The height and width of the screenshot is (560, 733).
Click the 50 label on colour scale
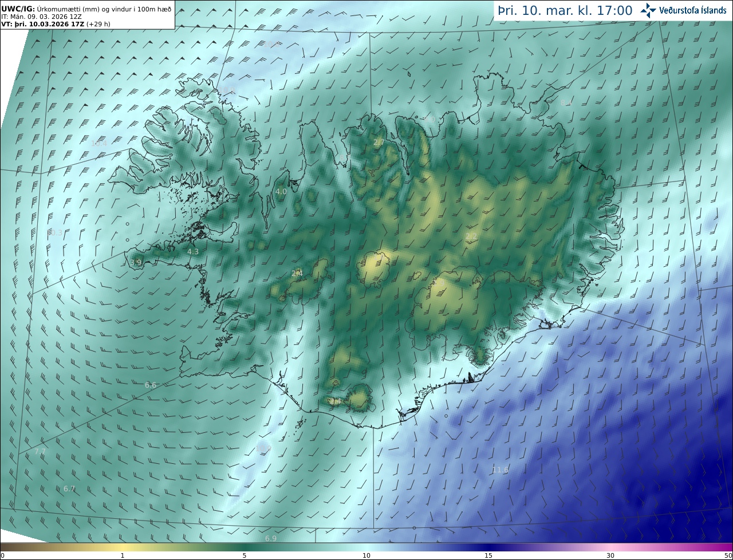point(728,555)
